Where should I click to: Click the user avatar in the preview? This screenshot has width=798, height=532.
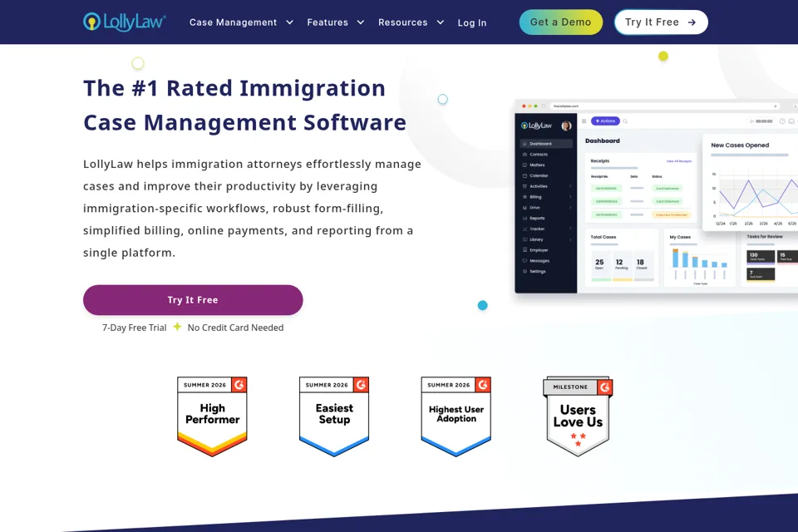(x=566, y=126)
